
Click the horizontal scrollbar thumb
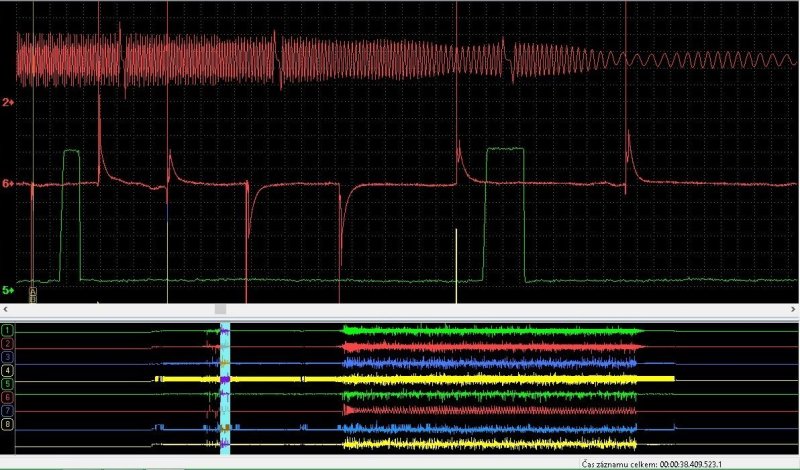tap(220, 309)
